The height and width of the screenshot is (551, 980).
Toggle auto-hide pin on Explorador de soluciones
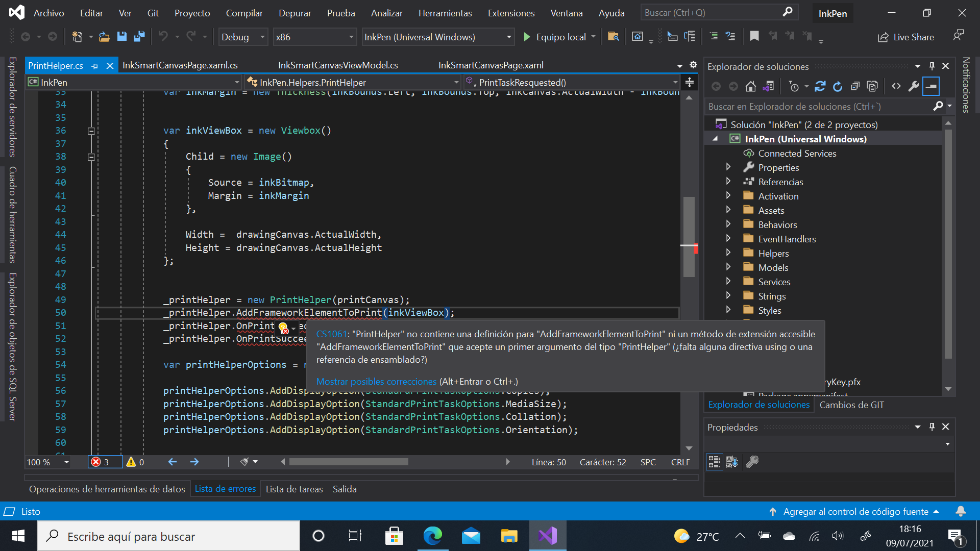(x=932, y=66)
